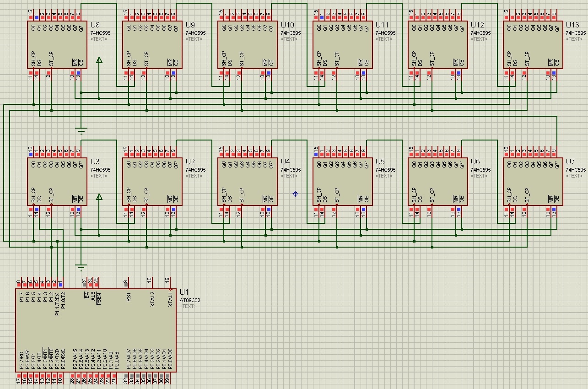This screenshot has width=588, height=389.
Task: Select the U11 shift register chip body
Action: [343, 45]
